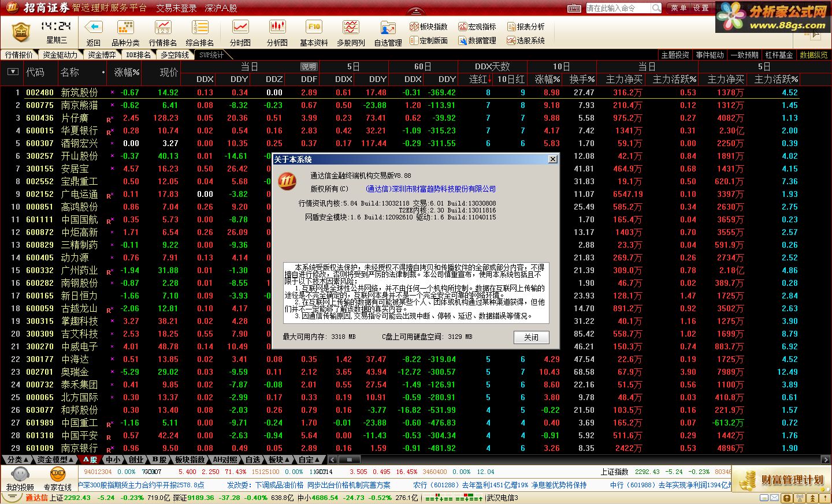Switch to 资金驱动力 tab

click(x=60, y=55)
